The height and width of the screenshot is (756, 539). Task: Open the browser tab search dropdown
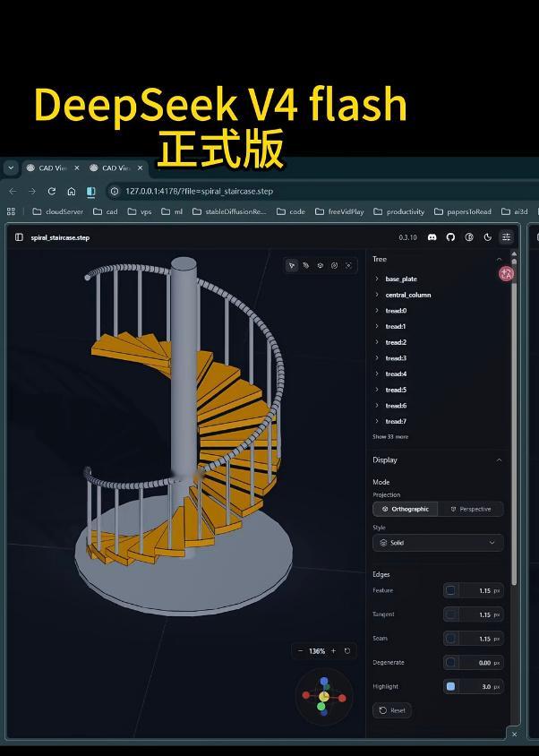[x=11, y=168]
